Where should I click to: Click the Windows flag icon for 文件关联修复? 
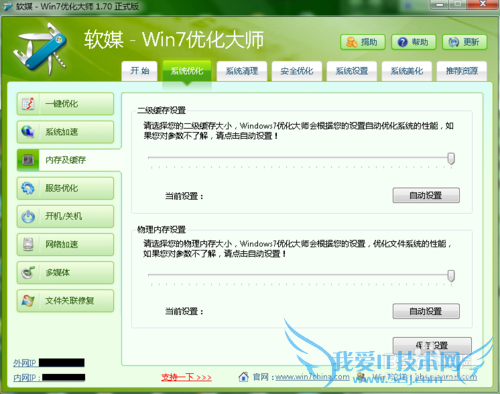pyautogui.click(x=28, y=301)
